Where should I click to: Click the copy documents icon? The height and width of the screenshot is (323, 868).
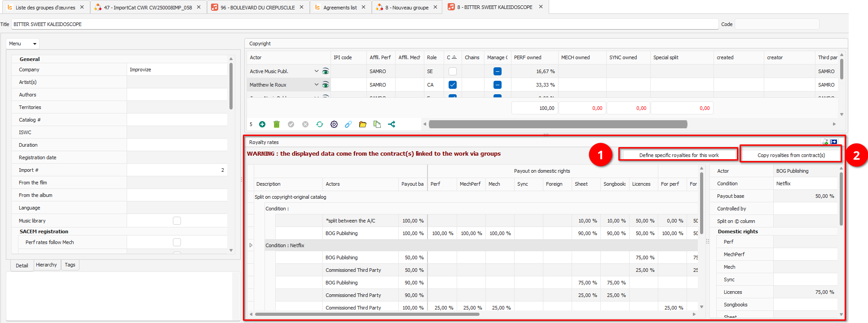(x=377, y=124)
